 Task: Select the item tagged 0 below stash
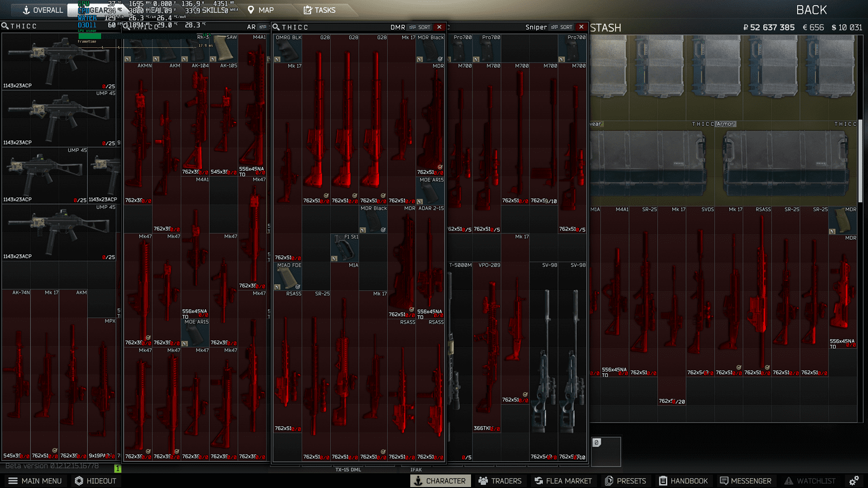tap(606, 452)
